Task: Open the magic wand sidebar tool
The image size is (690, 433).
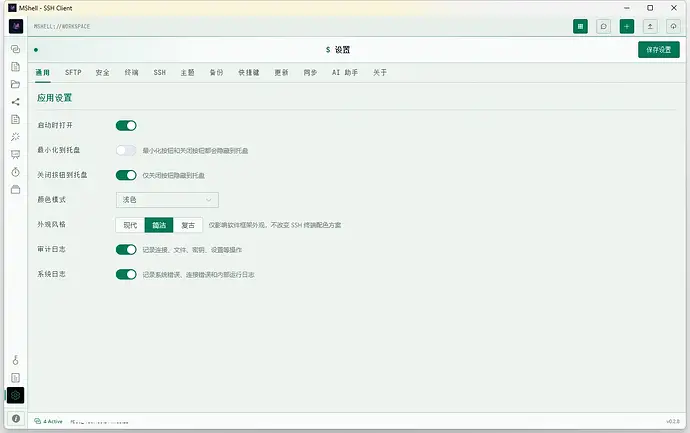Action: pyautogui.click(x=15, y=137)
